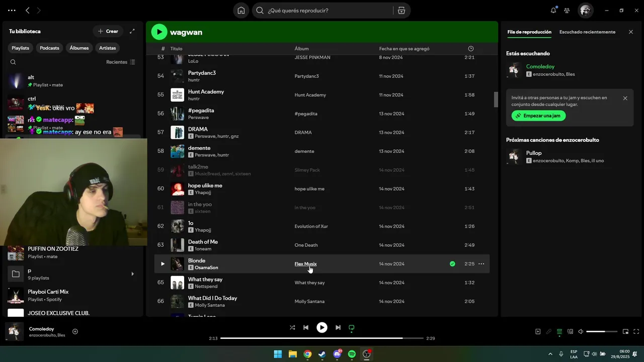Search inside Tu biblioteca with magnifier icon
This screenshot has width=644, height=362.
point(13,62)
